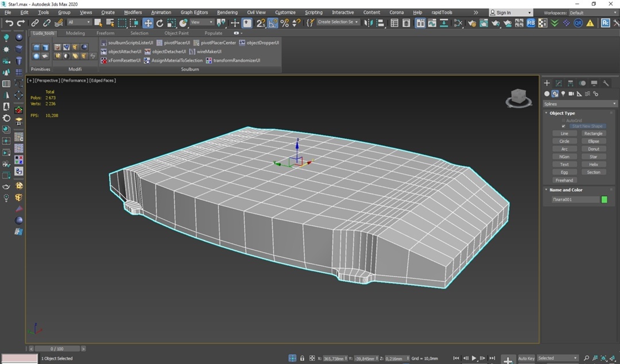Screen dimensions: 620x364
Task: Toggle the Spinner Snap button
Action: 296,23
